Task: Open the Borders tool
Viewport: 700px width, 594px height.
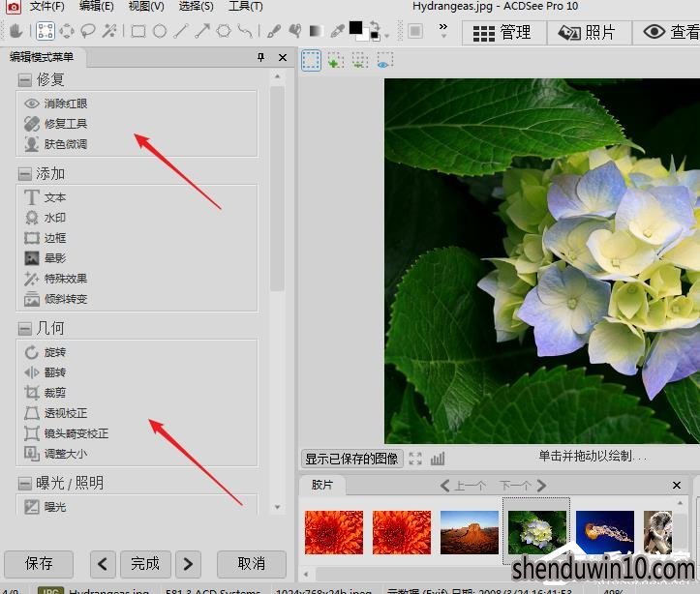Action: [x=46, y=238]
